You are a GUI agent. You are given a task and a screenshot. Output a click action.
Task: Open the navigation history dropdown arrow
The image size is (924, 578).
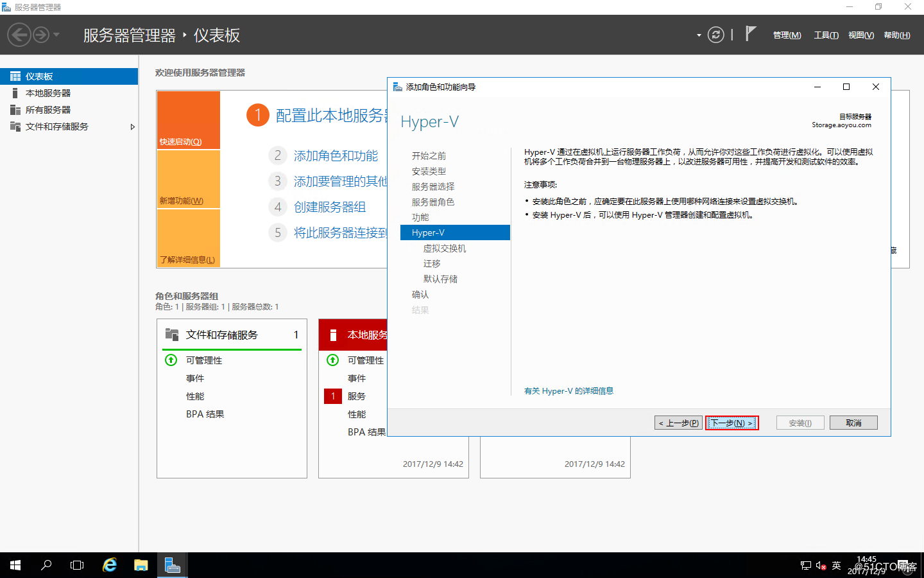[x=56, y=35]
